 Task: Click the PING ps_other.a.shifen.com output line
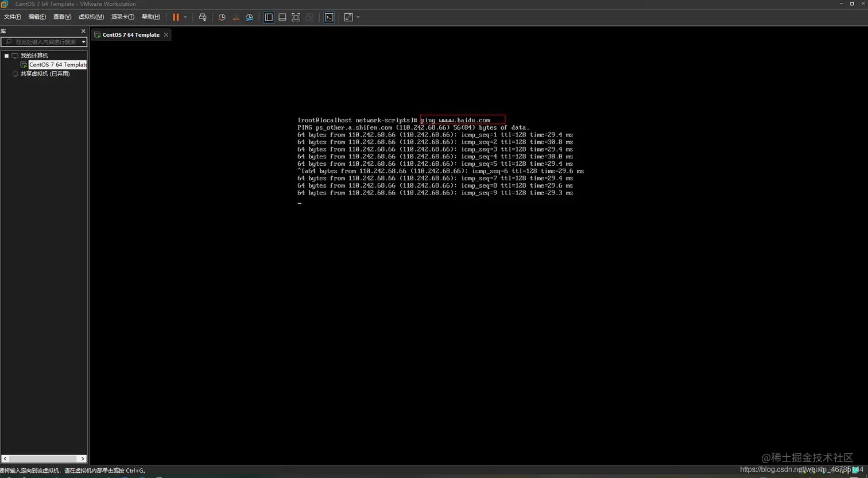click(413, 127)
